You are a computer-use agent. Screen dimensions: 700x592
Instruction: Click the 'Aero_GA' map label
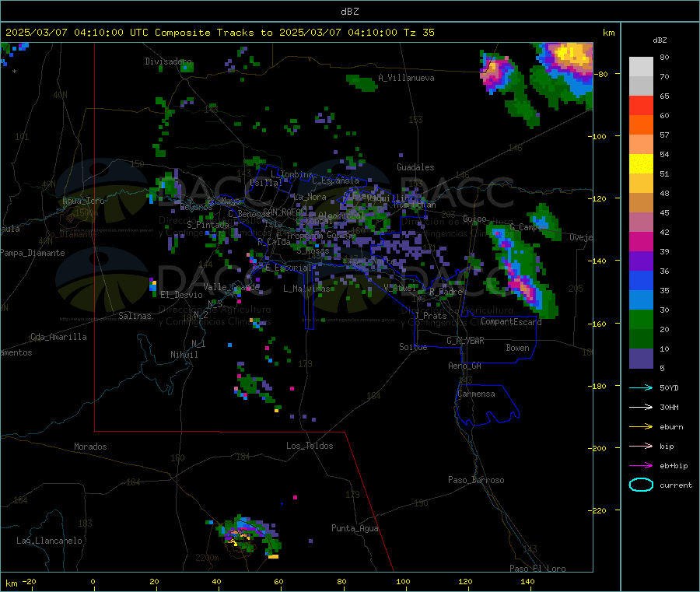[465, 366]
